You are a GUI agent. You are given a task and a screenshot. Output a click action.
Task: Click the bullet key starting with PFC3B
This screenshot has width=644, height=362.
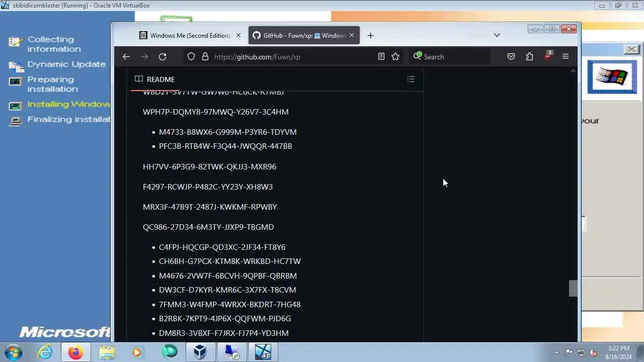(225, 146)
